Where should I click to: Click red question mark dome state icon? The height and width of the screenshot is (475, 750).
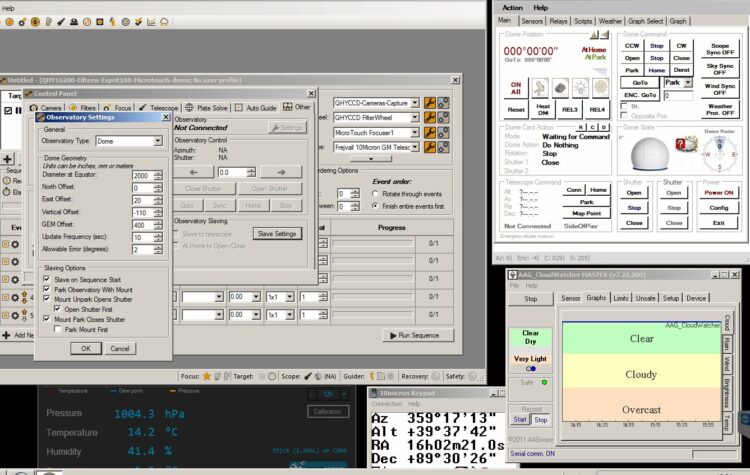tap(680, 144)
